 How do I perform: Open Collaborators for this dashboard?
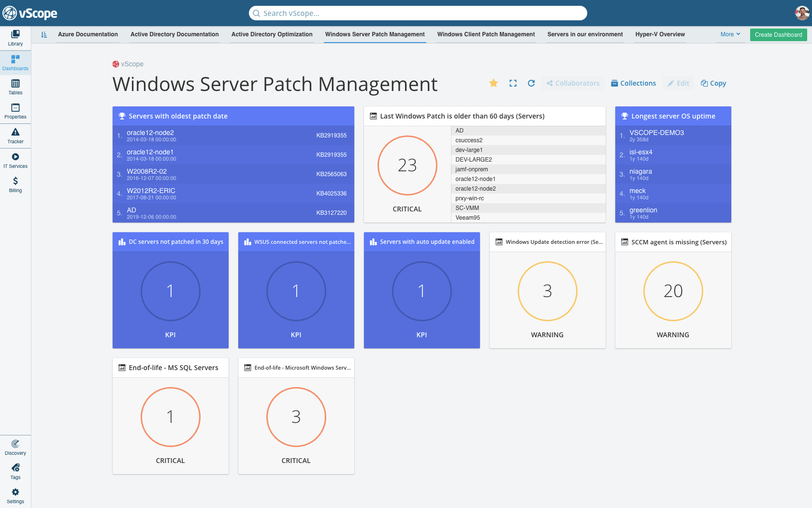coord(573,83)
